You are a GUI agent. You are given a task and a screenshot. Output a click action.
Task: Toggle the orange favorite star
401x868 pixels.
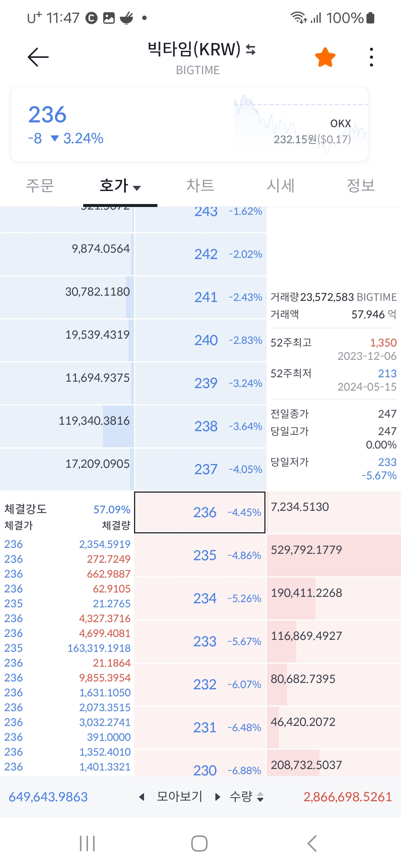point(325,57)
